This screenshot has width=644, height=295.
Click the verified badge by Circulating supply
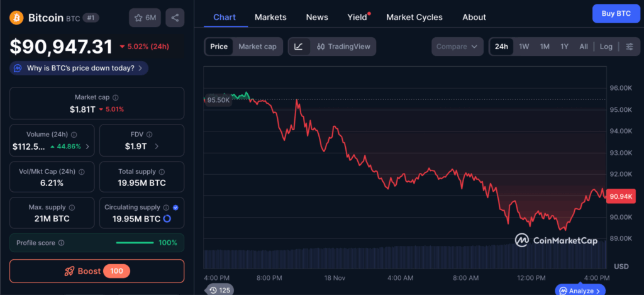pos(175,207)
